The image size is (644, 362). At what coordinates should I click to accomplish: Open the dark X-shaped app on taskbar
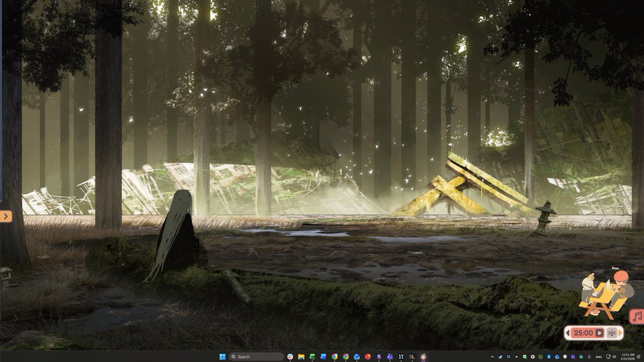(x=401, y=357)
